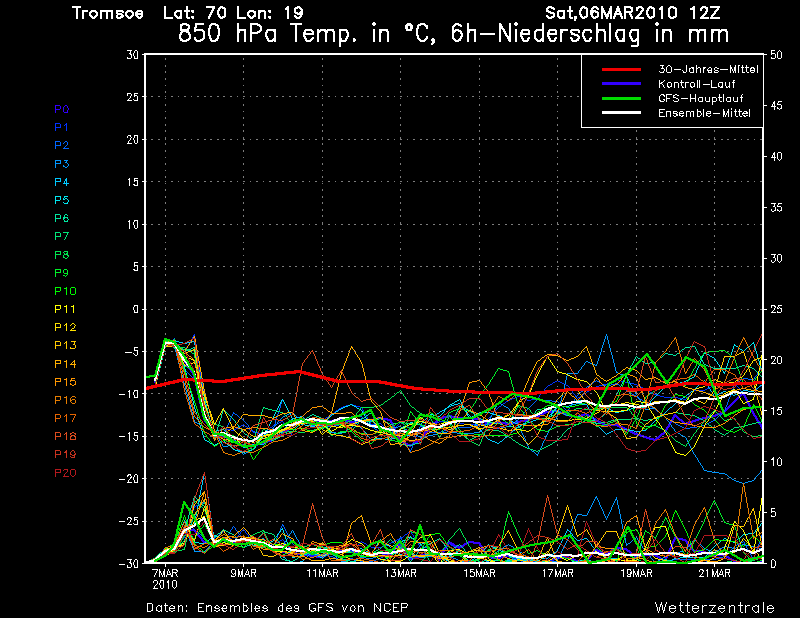Select the 30-Jahres-Mittel legend text
Viewport: 800px width, 618px height.
point(707,69)
